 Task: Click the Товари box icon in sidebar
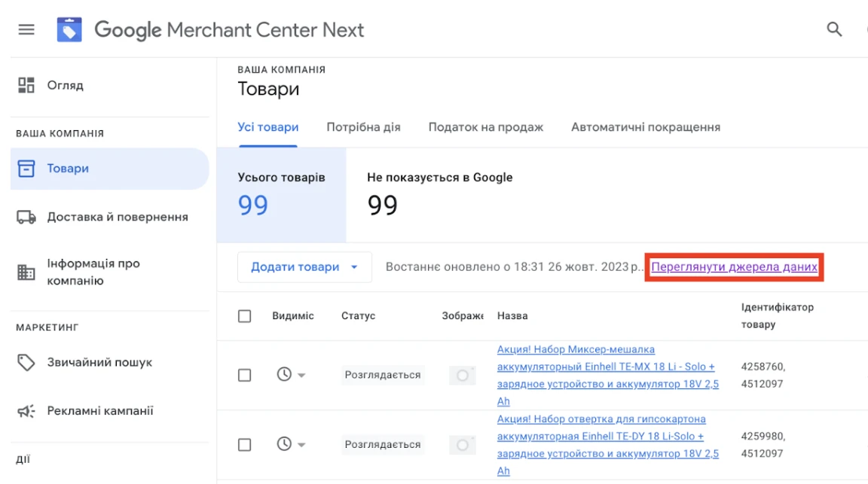coord(26,168)
